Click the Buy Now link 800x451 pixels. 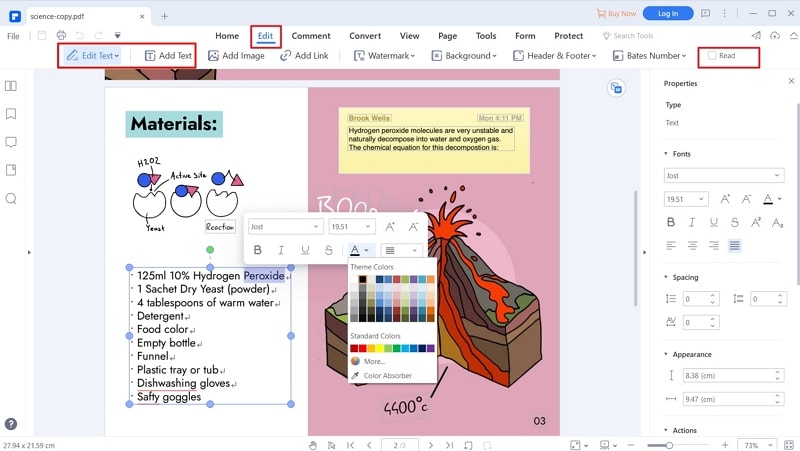pyautogui.click(x=616, y=13)
